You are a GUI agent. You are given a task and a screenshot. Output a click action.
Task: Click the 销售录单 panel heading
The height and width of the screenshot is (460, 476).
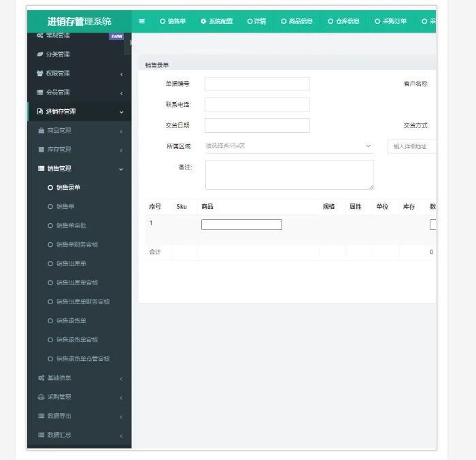click(x=157, y=65)
